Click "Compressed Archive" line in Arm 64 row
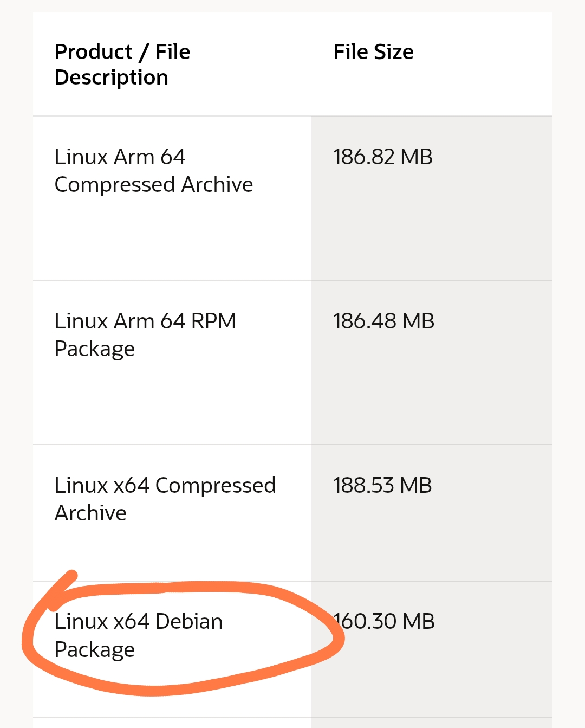This screenshot has width=585, height=728. tap(154, 185)
